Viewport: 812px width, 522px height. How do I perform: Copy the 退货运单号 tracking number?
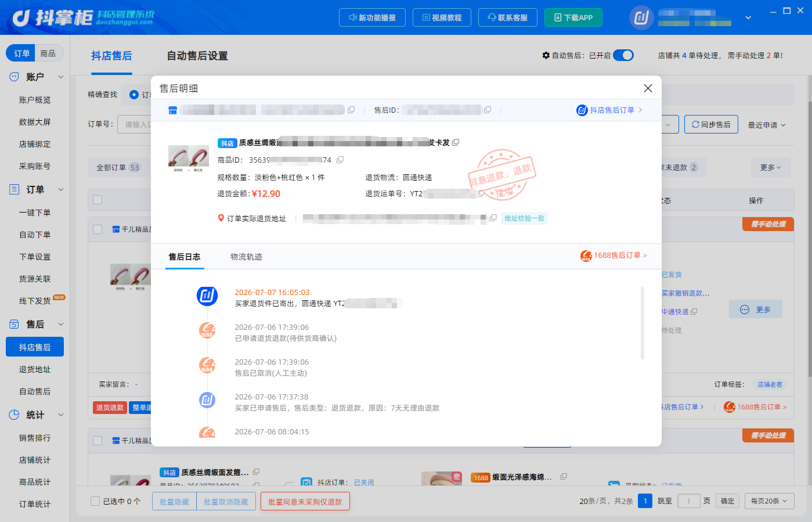pyautogui.click(x=481, y=193)
